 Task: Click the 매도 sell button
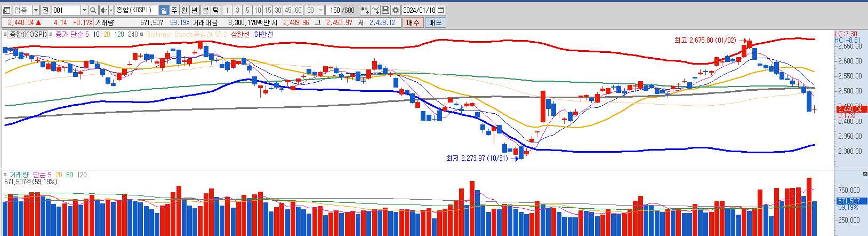pyautogui.click(x=435, y=22)
